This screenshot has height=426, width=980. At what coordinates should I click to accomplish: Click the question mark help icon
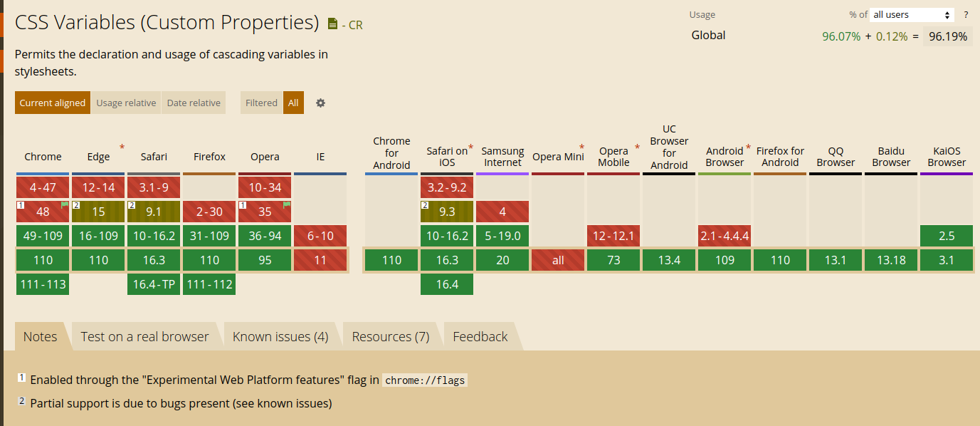click(x=966, y=15)
